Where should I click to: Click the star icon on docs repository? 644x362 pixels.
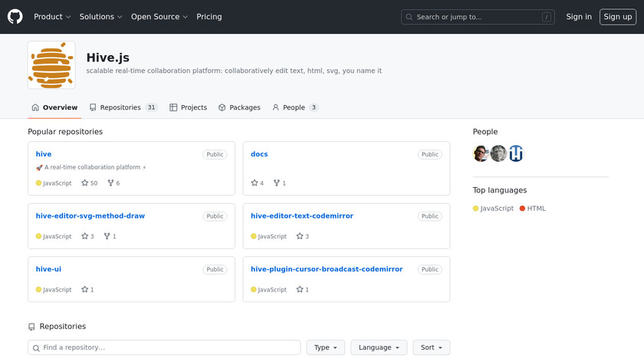[x=255, y=183]
